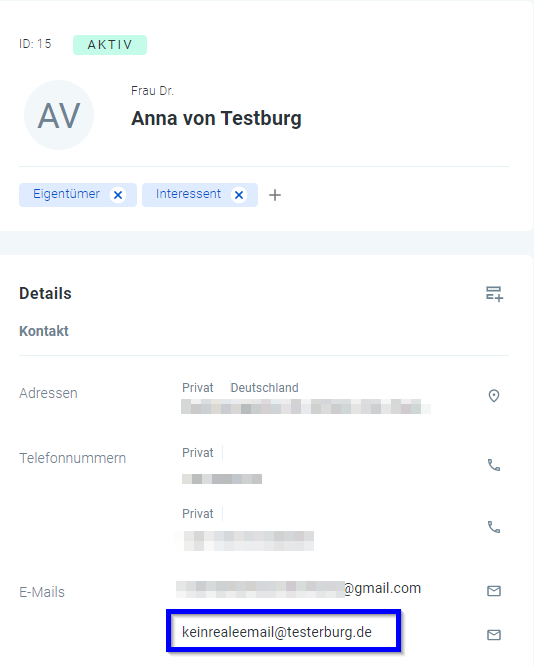Add a new tag with plus icon

[x=275, y=195]
